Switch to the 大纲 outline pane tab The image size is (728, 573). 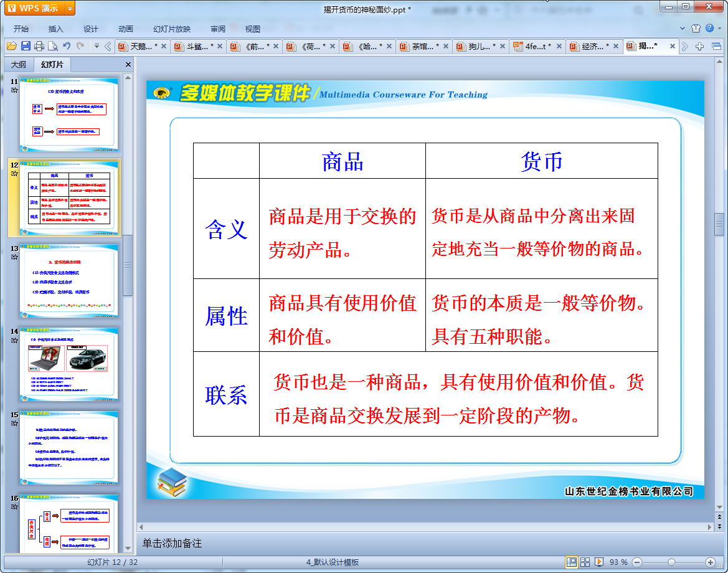click(x=19, y=65)
